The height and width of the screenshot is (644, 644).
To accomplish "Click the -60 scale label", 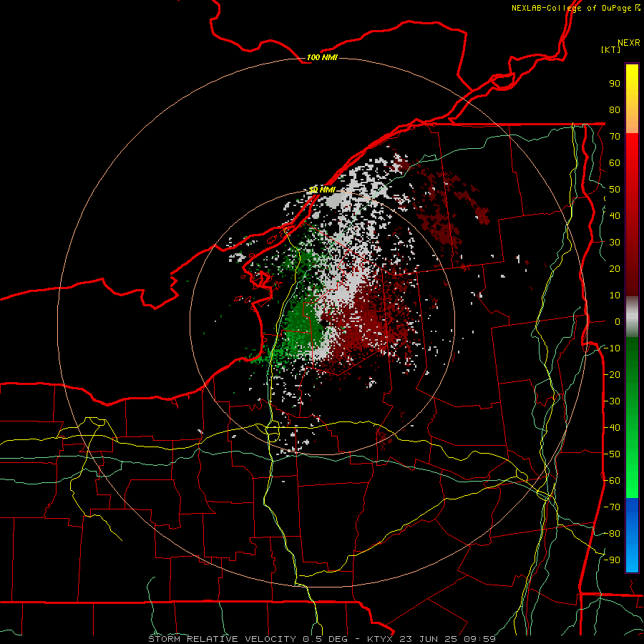I will (x=612, y=481).
